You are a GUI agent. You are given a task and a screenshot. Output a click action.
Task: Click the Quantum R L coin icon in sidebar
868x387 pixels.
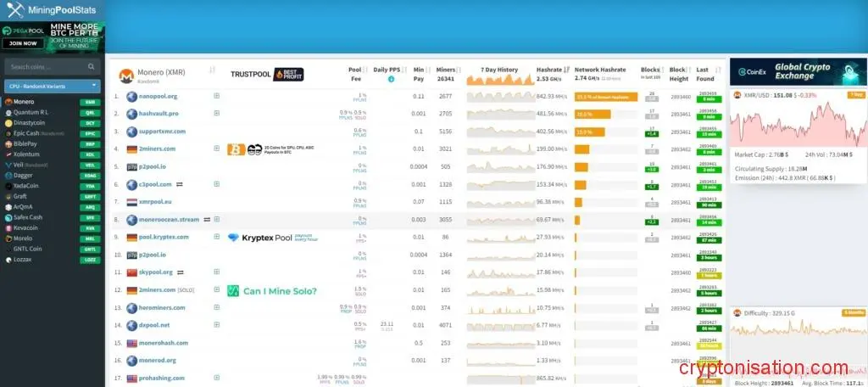pos(8,113)
